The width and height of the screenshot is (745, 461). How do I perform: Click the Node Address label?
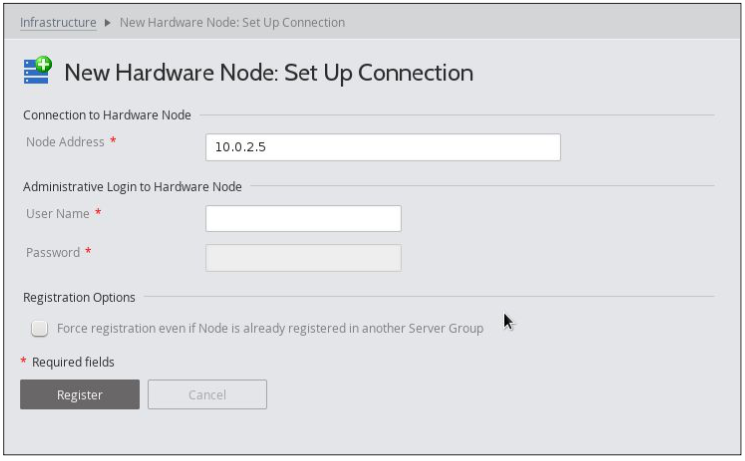point(65,142)
